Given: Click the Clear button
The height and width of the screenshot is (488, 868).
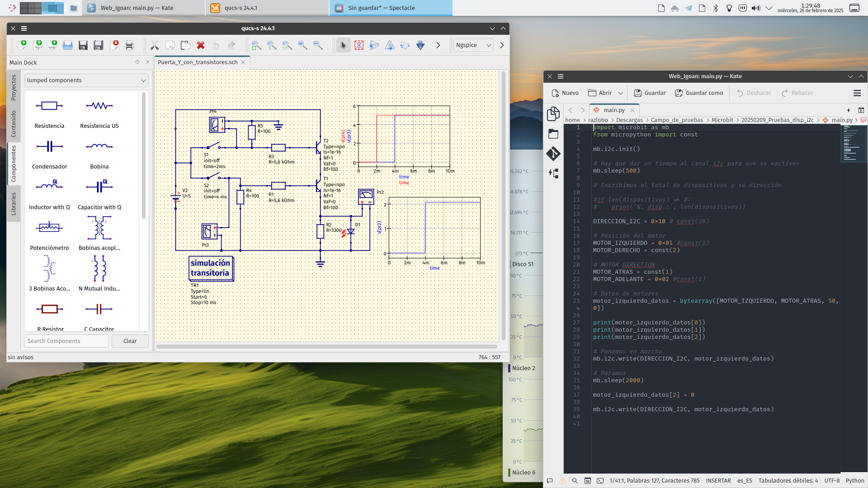Looking at the screenshot, I should (130, 341).
